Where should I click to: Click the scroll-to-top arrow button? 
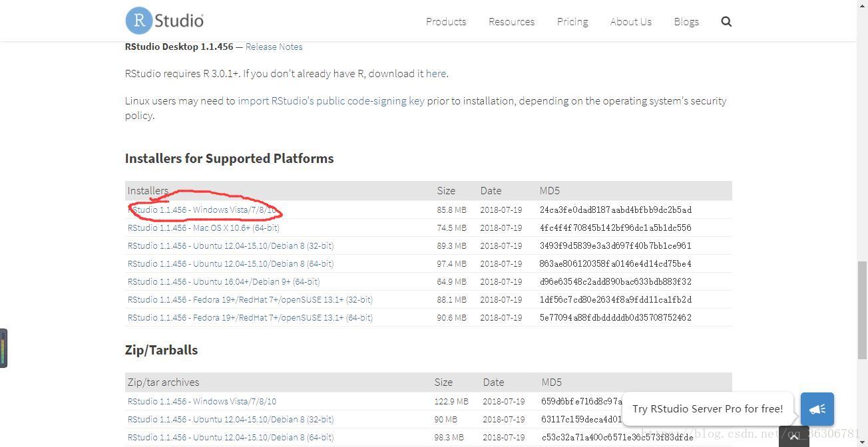tap(793, 437)
